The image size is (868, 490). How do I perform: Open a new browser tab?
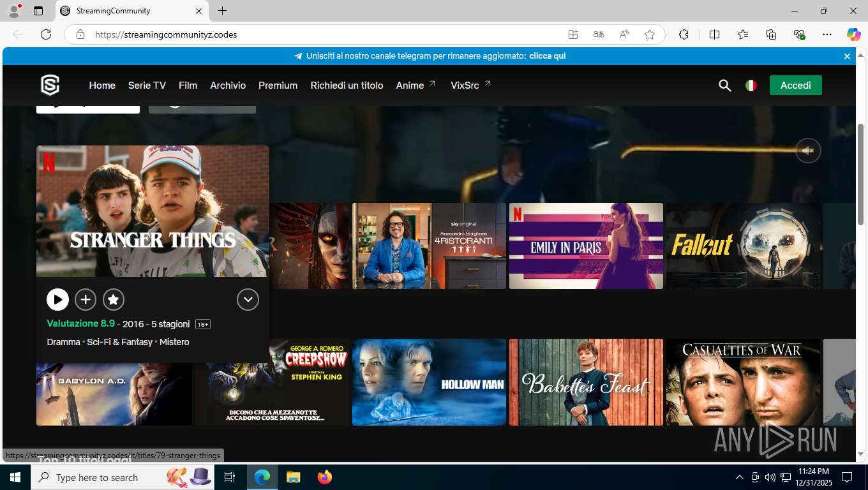coord(222,11)
